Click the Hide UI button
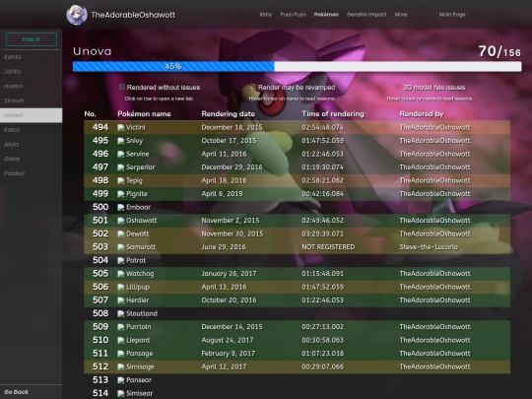 32,39
